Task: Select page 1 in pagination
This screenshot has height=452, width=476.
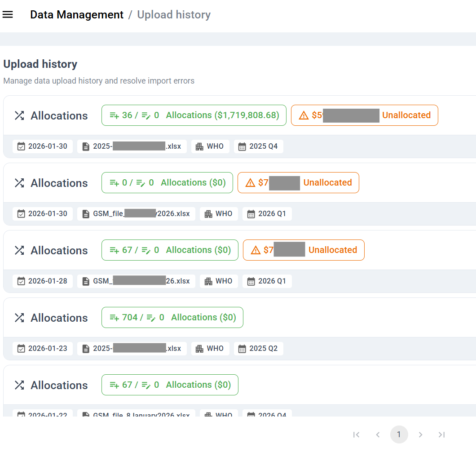Action: click(399, 434)
